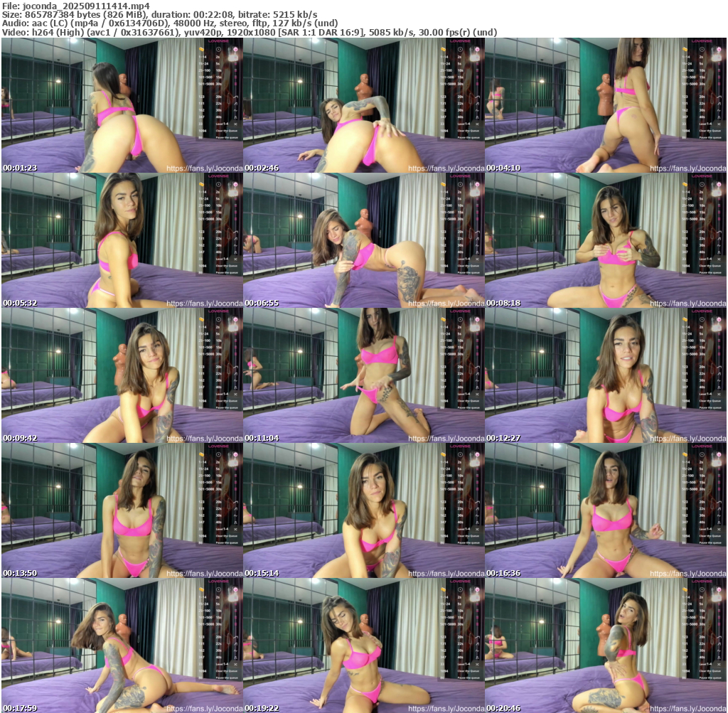This screenshot has width=728, height=713.
Task: Select the thumbnail stamped 00:01:23
Action: (x=122, y=105)
